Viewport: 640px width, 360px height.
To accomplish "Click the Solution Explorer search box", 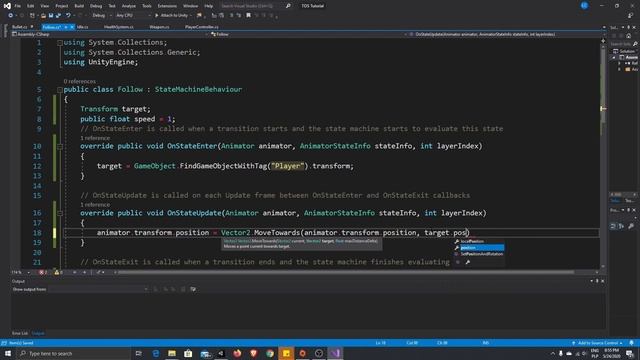I will pyautogui.click(x=624, y=44).
